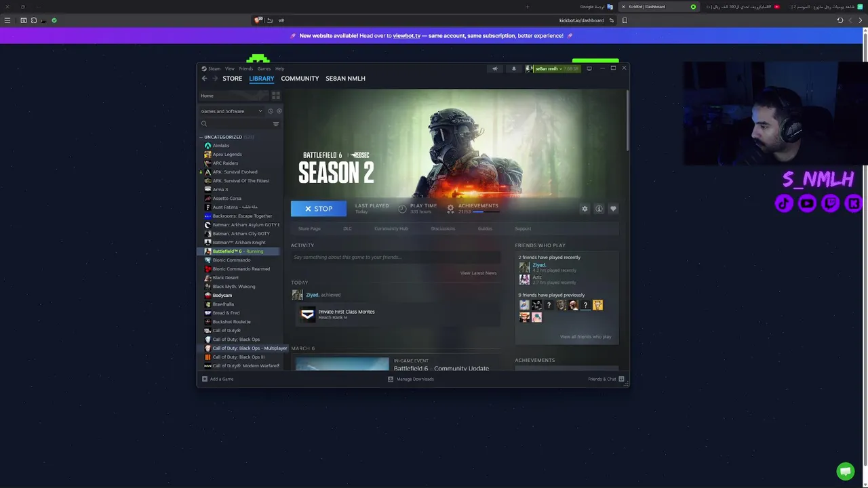Switch to COMMUNITY tab
Image resolution: width=868 pixels, height=488 pixels.
(300, 79)
